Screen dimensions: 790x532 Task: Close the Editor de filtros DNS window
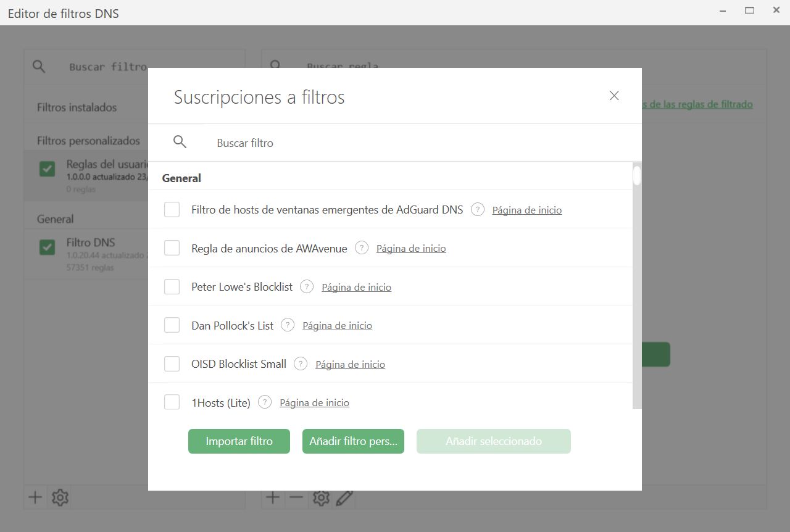pos(776,10)
